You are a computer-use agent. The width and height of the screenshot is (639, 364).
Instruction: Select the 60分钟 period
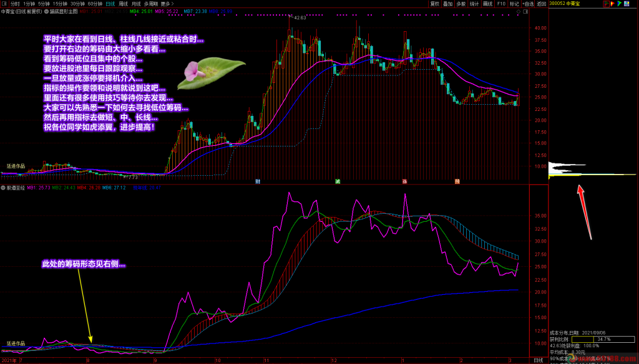pyautogui.click(x=95, y=4)
